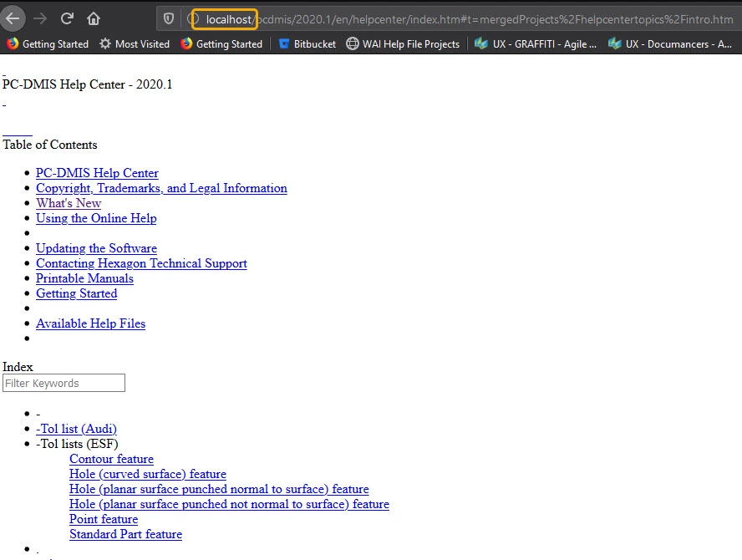
Task: Click the browser Back arrow button
Action: click(x=13, y=18)
